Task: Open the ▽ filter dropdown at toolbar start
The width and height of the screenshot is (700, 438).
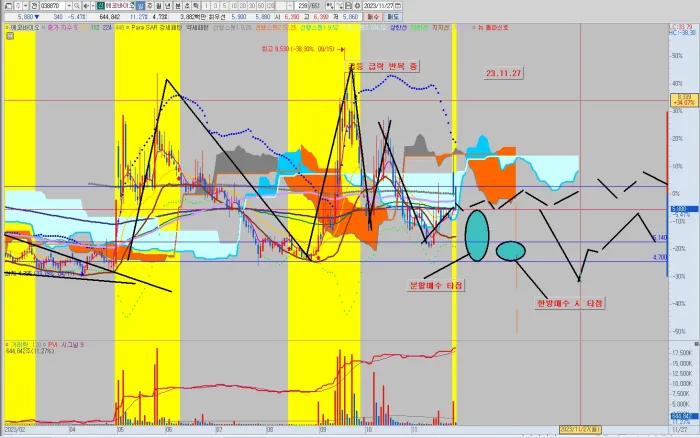Action: (18, 6)
